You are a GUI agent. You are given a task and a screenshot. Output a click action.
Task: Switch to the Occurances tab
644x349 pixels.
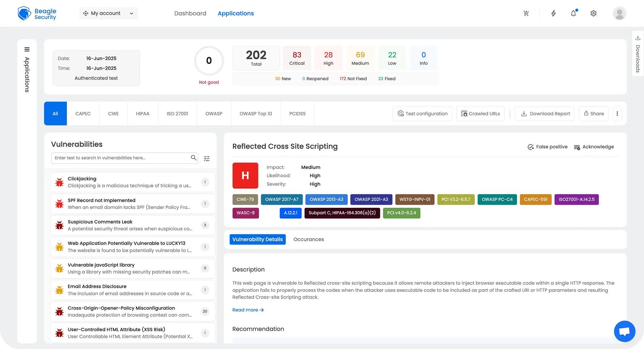click(309, 239)
